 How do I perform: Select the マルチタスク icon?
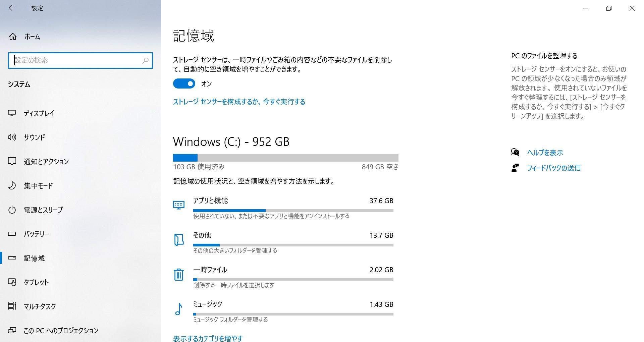(12, 306)
